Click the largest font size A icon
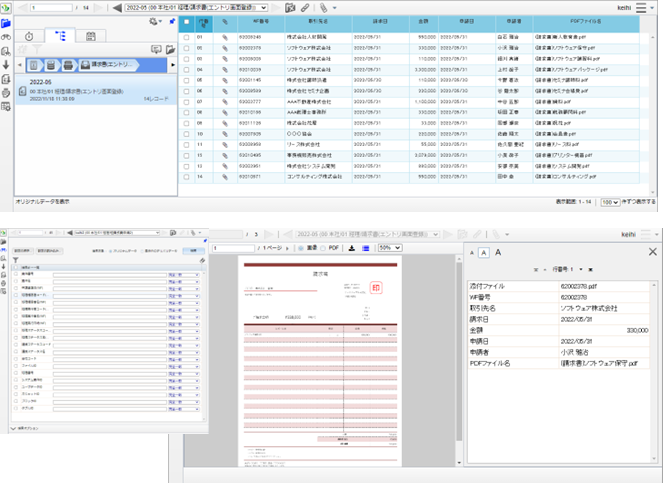The width and height of the screenshot is (663, 483). (499, 252)
